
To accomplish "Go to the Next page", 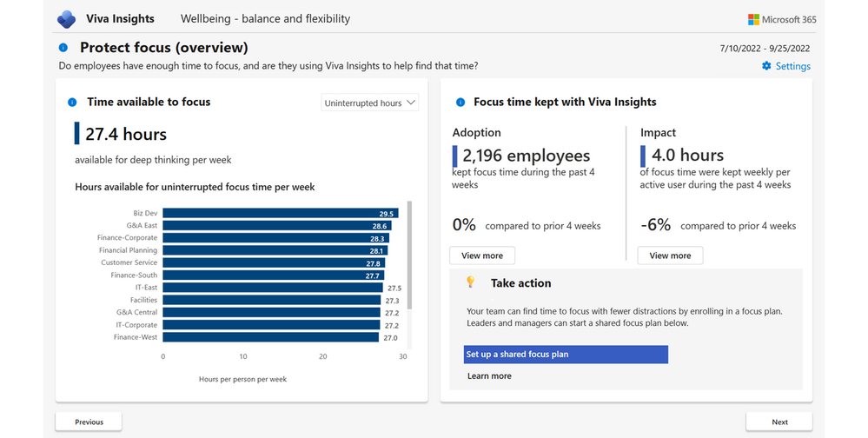I will [x=779, y=421].
